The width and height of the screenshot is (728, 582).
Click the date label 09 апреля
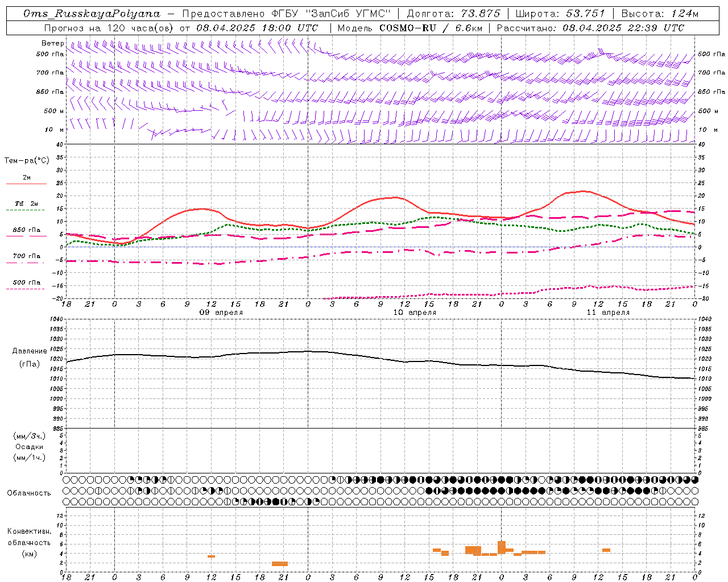pyautogui.click(x=221, y=313)
